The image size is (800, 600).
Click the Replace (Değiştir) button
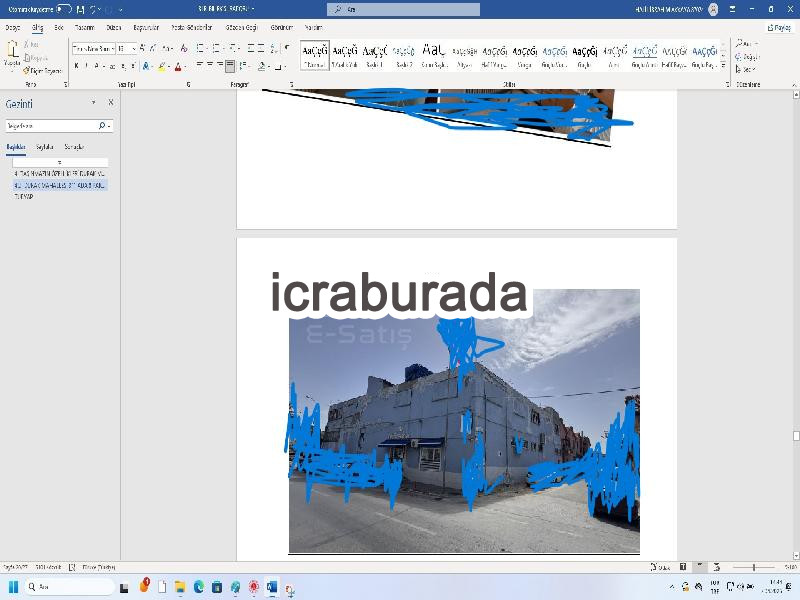click(x=747, y=57)
